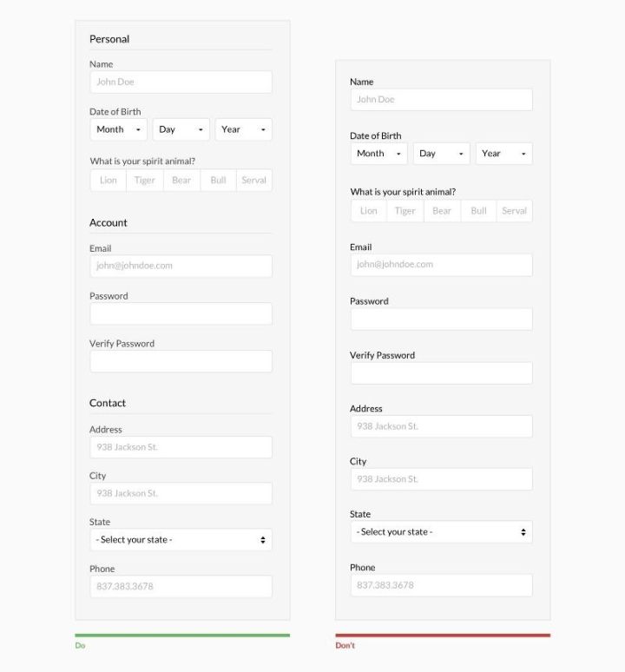625x672 pixels.
Task: Open Month dropdown in left form
Action: click(118, 129)
